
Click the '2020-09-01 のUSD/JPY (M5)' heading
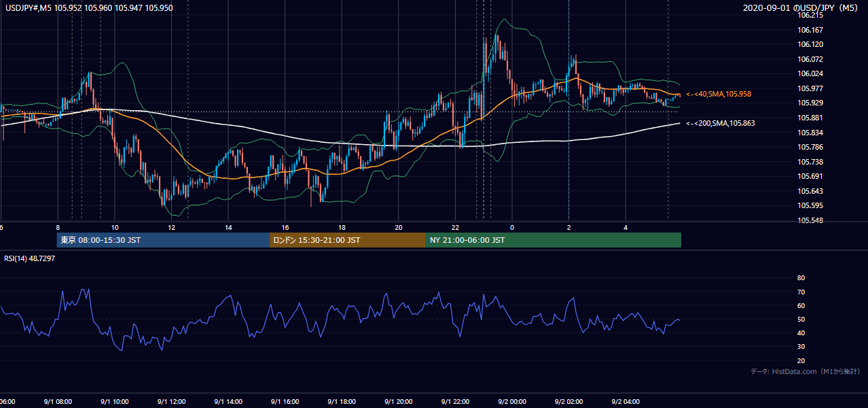[x=802, y=8]
